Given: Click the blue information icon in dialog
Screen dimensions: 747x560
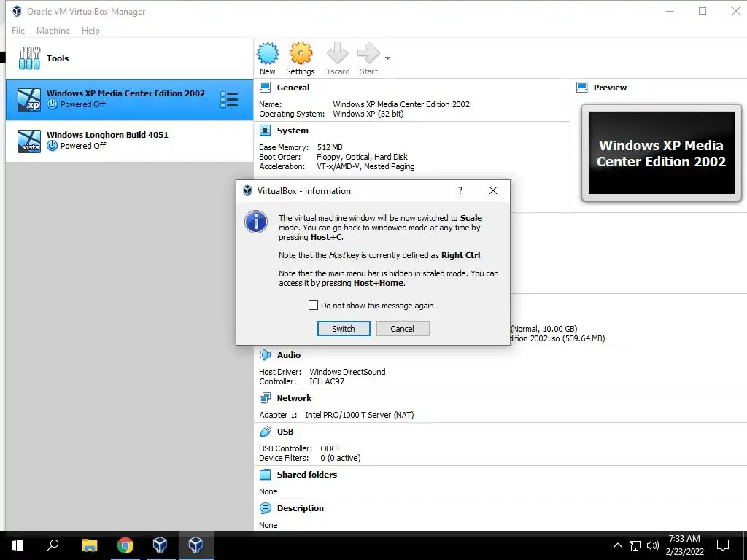Looking at the screenshot, I should 256,222.
